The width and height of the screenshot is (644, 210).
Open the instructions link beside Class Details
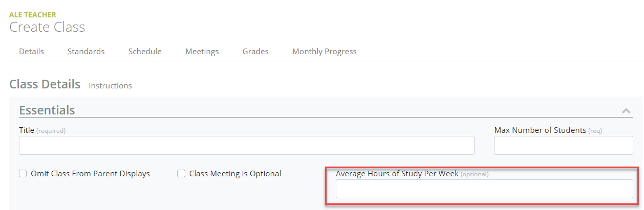110,86
